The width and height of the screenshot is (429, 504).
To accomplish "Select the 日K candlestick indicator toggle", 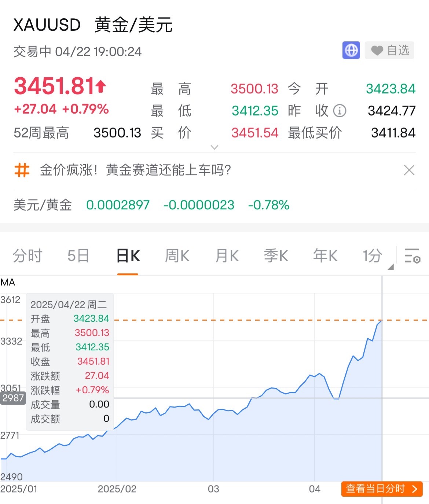I will pos(128,255).
